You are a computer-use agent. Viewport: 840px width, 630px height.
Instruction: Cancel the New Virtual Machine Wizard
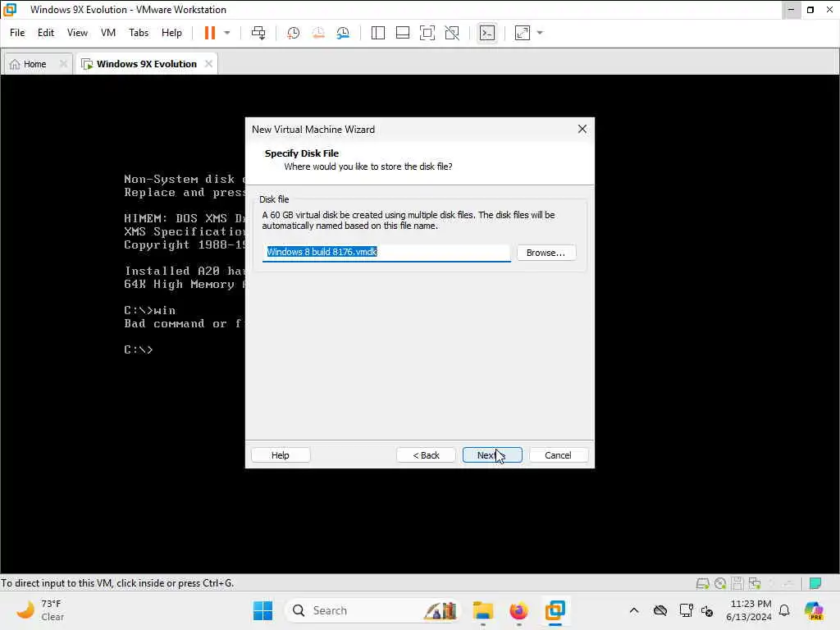tap(558, 454)
